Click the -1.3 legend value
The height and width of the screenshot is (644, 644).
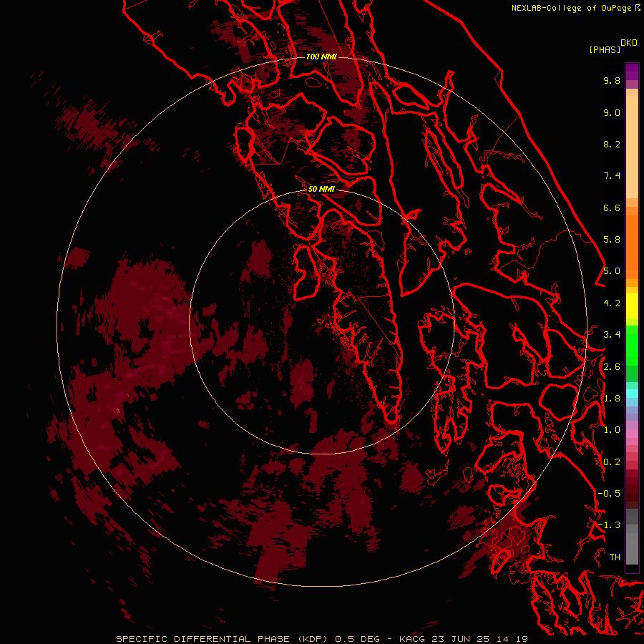point(609,525)
